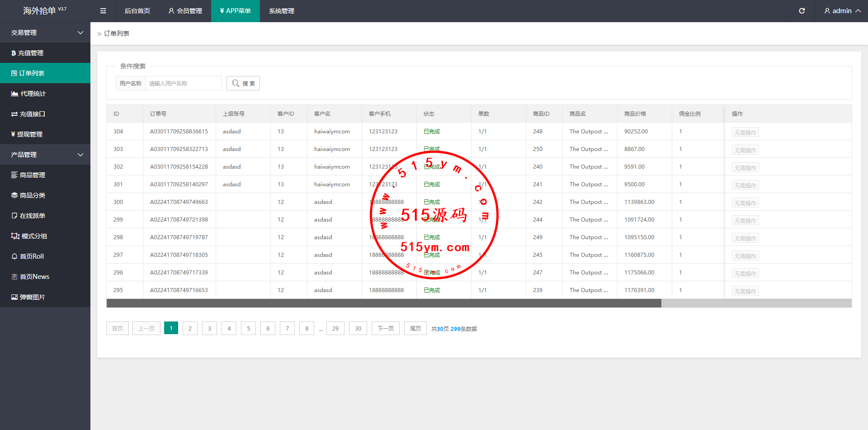Switch to the 系统管理 top menu
The height and width of the screenshot is (430, 868).
281,11
